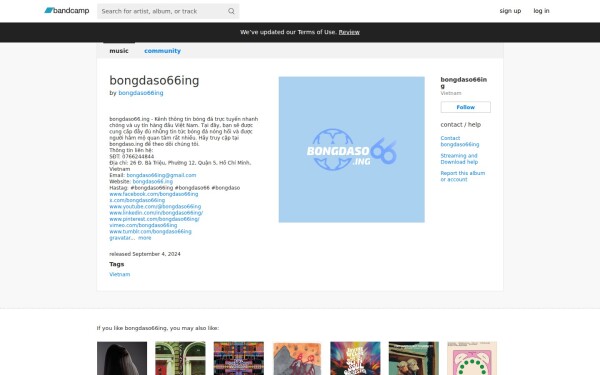Open the log in link
The image size is (600, 375).
coord(541,11)
